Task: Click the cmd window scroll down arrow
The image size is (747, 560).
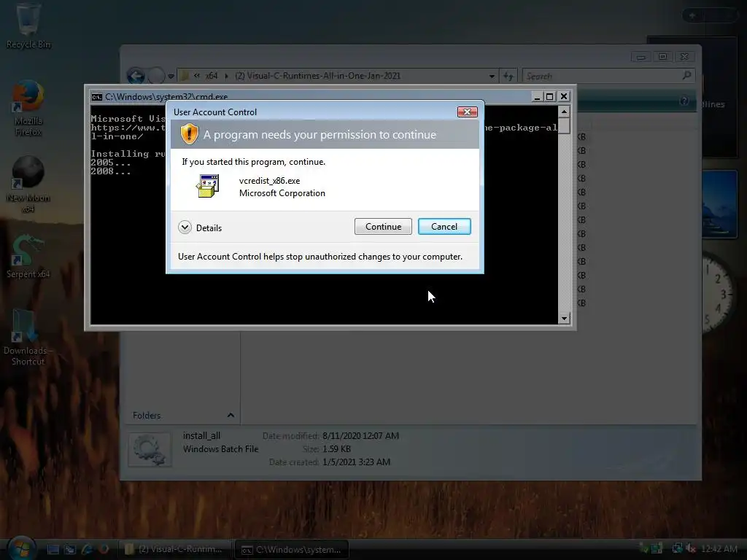Action: (x=564, y=319)
